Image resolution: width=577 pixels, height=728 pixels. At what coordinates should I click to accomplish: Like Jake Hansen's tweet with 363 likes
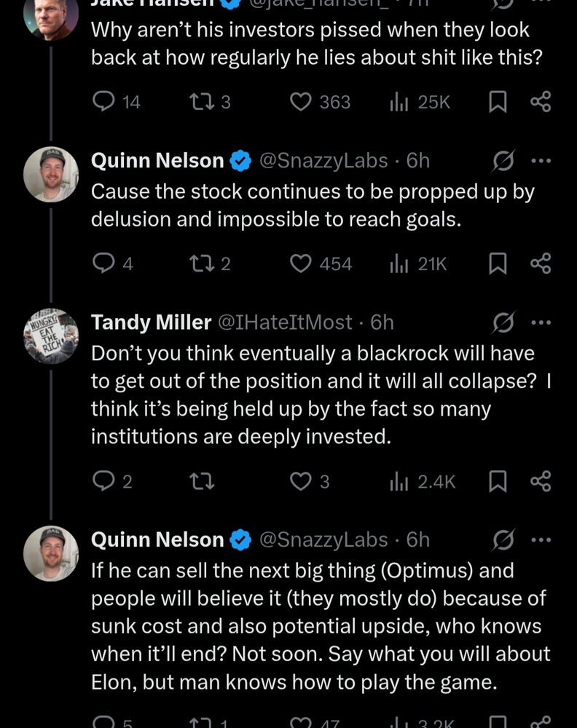tap(302, 103)
